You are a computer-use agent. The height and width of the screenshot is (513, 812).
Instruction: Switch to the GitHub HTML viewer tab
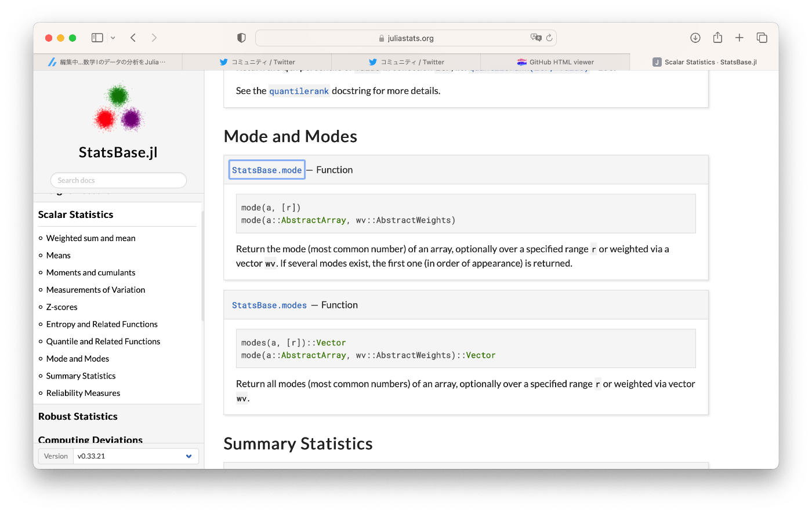[555, 62]
